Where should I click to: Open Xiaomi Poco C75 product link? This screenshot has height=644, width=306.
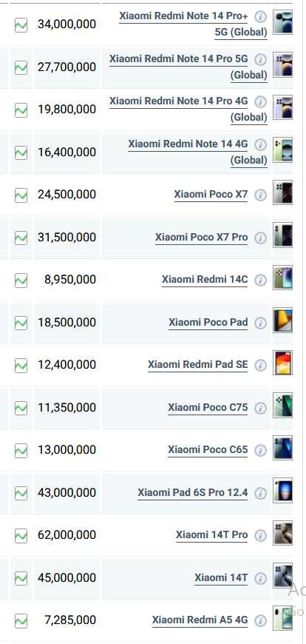(x=208, y=408)
